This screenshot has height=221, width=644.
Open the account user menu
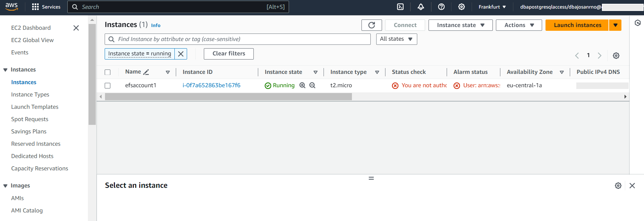point(581,7)
